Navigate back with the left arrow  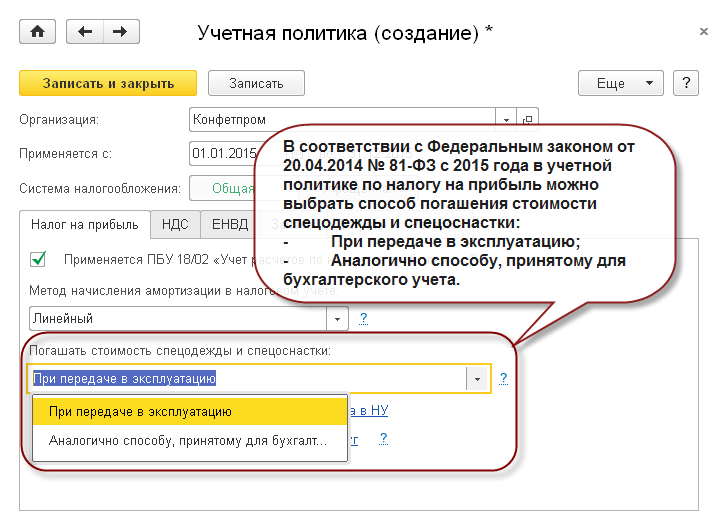click(85, 31)
